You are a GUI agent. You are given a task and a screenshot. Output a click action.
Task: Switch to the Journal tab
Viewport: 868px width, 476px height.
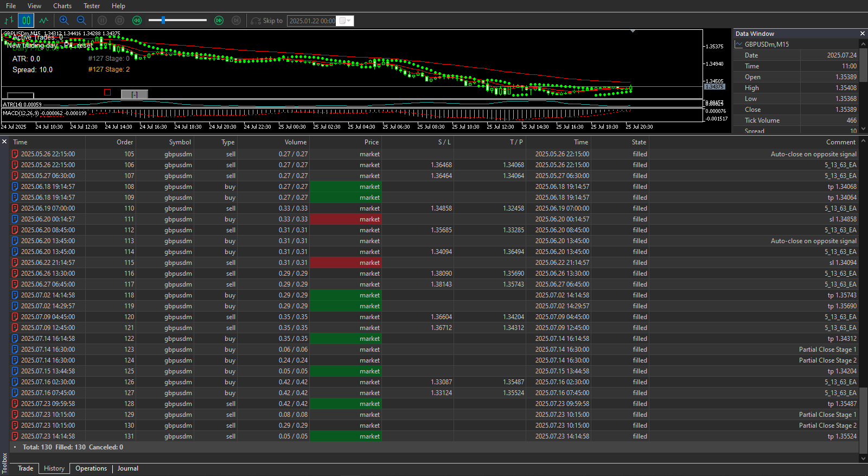(128, 468)
